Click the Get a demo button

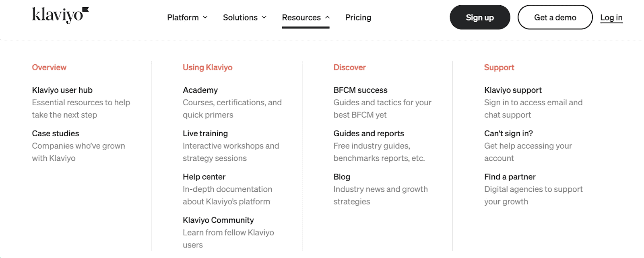point(555,17)
